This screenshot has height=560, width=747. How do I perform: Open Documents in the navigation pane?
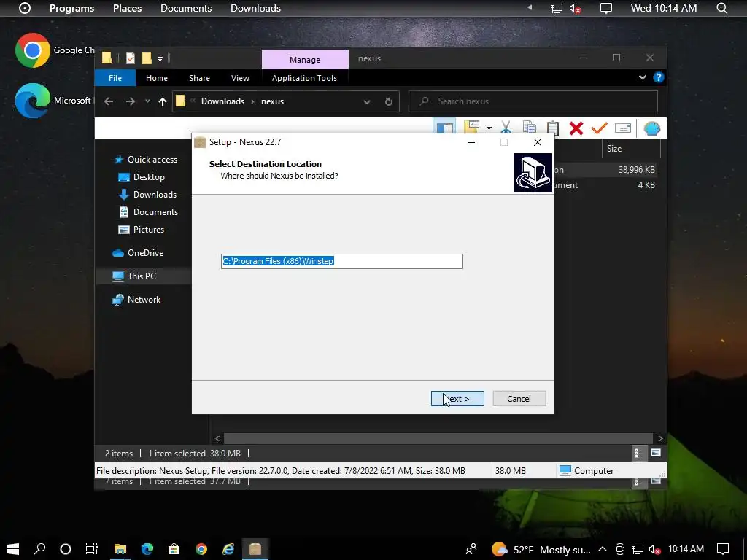[x=155, y=212]
